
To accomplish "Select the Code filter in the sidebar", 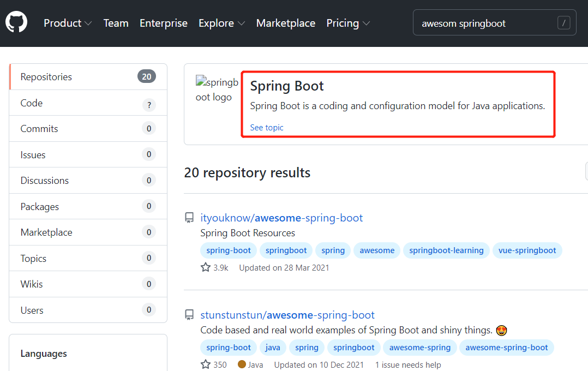I will 32,103.
